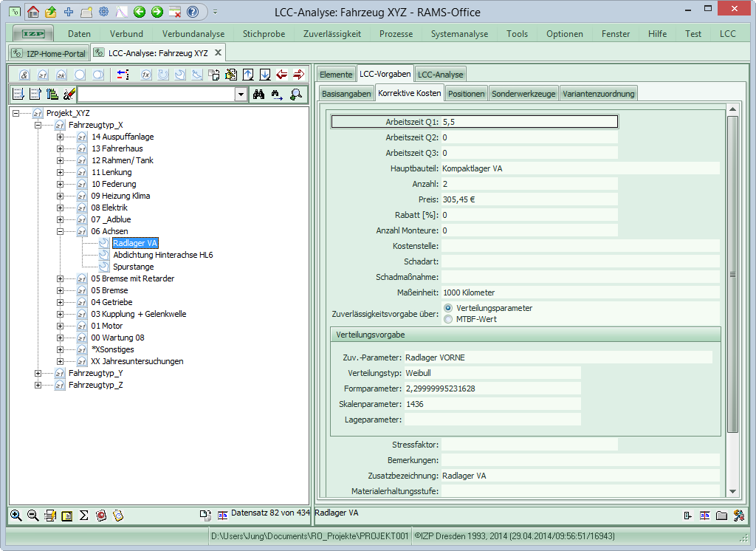Click the Home icon in quick toolbar
Viewport: 756px width, 551px height.
[x=33, y=12]
